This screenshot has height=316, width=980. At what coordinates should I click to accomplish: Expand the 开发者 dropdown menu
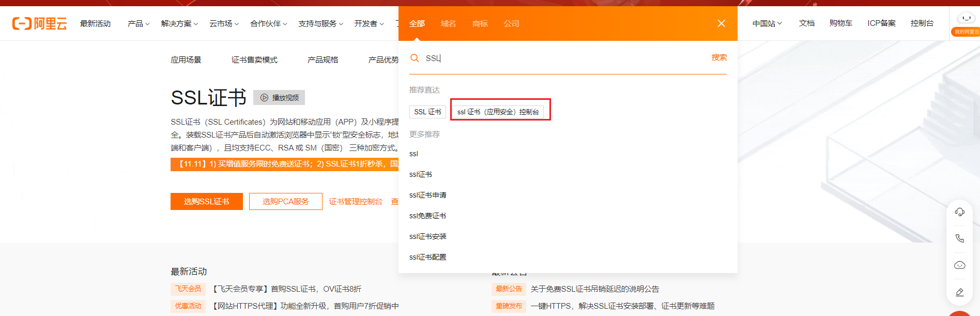coord(369,24)
